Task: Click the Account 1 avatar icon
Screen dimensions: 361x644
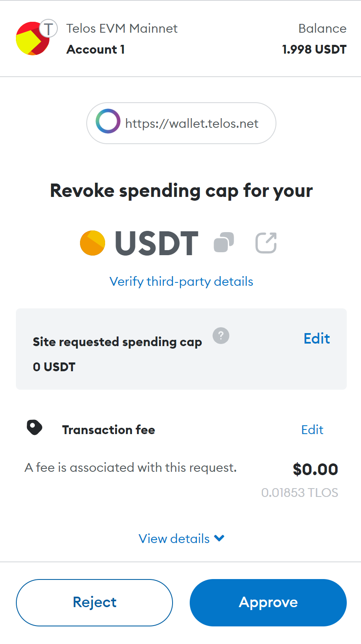Action: [x=32, y=39]
